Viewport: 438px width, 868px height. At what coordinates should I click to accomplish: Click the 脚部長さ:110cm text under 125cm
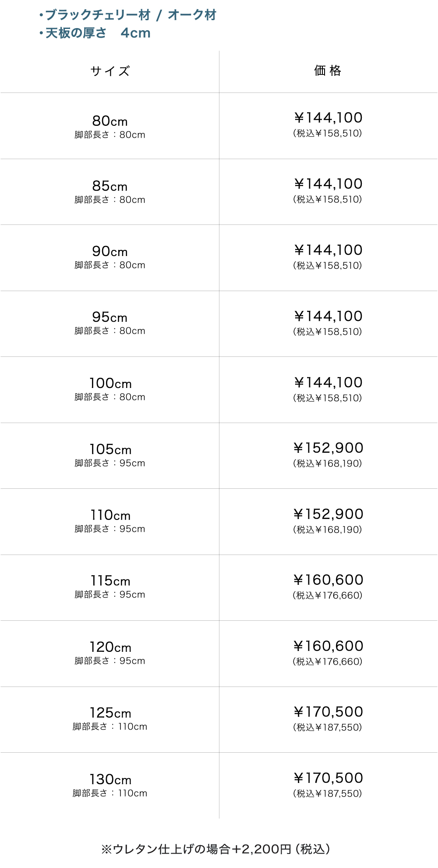tap(110, 726)
